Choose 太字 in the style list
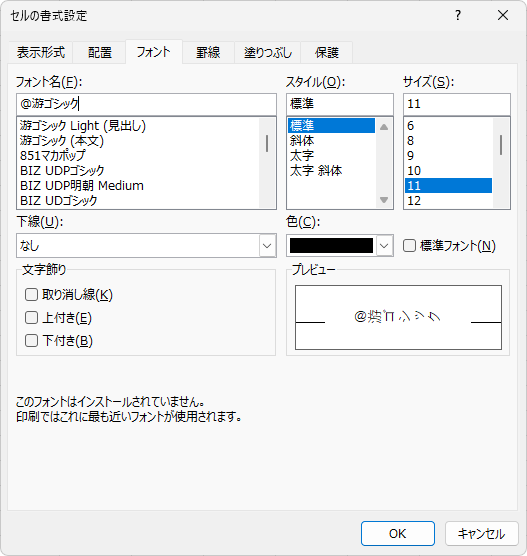527x556 pixels. tap(302, 156)
